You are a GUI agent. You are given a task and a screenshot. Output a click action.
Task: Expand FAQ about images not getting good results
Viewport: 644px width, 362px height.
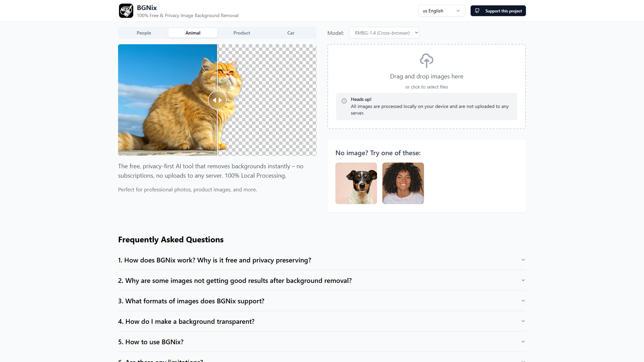point(322,281)
